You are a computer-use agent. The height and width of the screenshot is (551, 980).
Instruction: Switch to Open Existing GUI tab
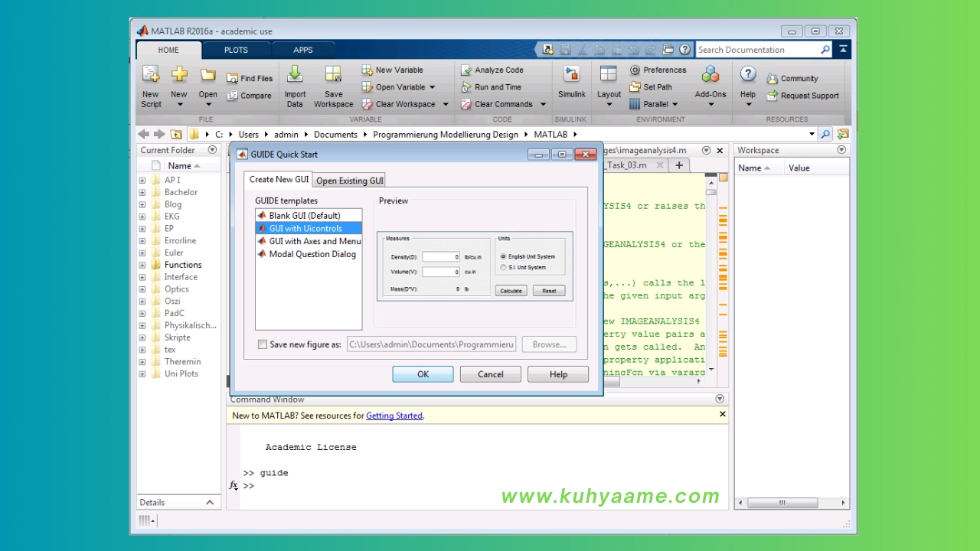click(350, 181)
